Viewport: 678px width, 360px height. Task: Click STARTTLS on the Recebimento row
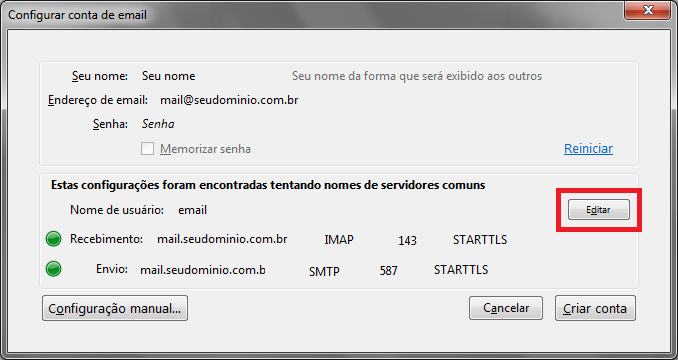point(480,239)
